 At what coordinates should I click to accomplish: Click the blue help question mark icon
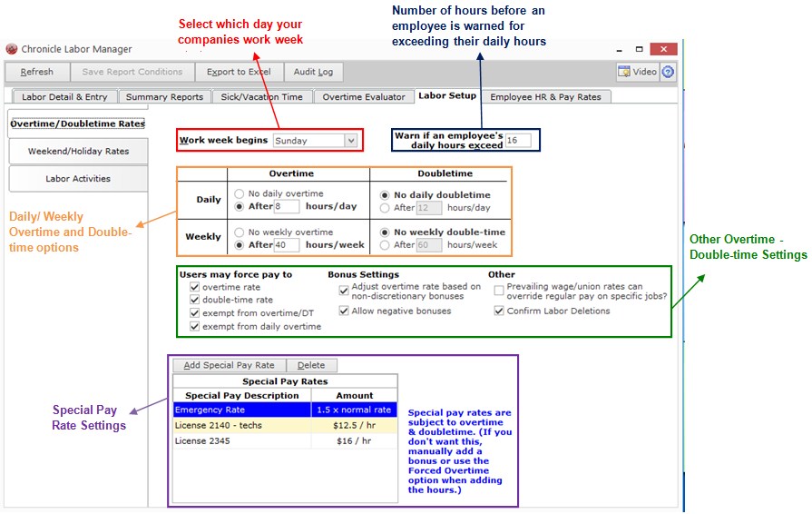click(x=668, y=72)
